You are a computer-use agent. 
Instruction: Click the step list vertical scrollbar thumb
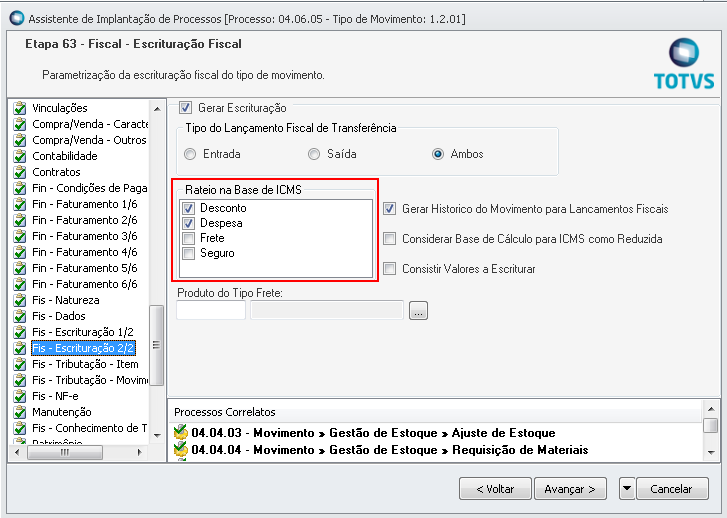coord(157,345)
